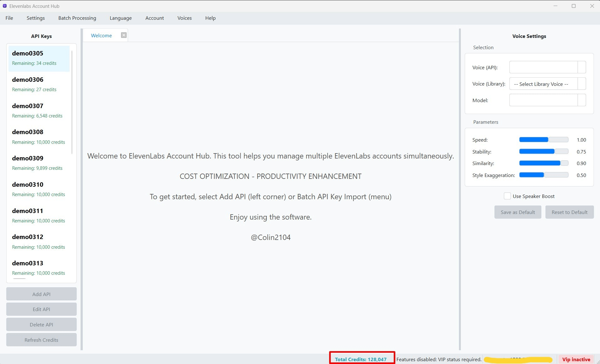
Task: Close the Welcome tab with its X icon
Action: pos(124,35)
